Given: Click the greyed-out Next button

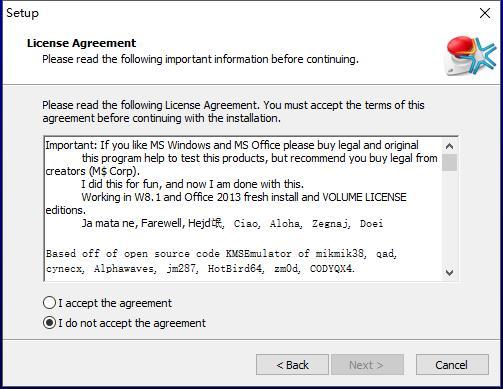Looking at the screenshot, I should (367, 365).
